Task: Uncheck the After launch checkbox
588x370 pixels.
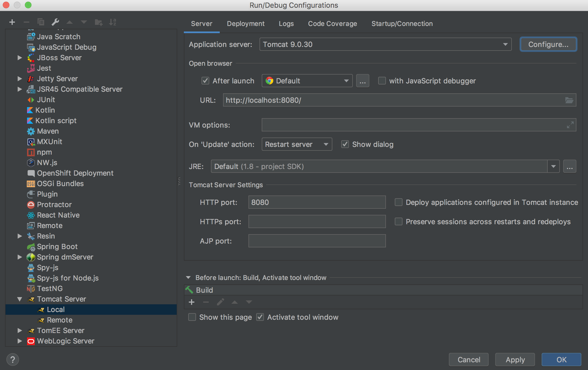Action: click(x=205, y=81)
